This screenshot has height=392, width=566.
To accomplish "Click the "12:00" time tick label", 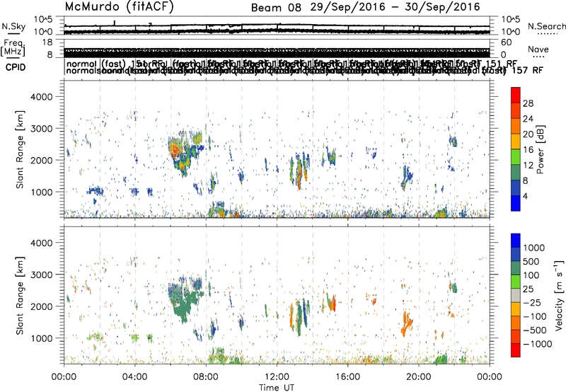I will coord(277,377).
